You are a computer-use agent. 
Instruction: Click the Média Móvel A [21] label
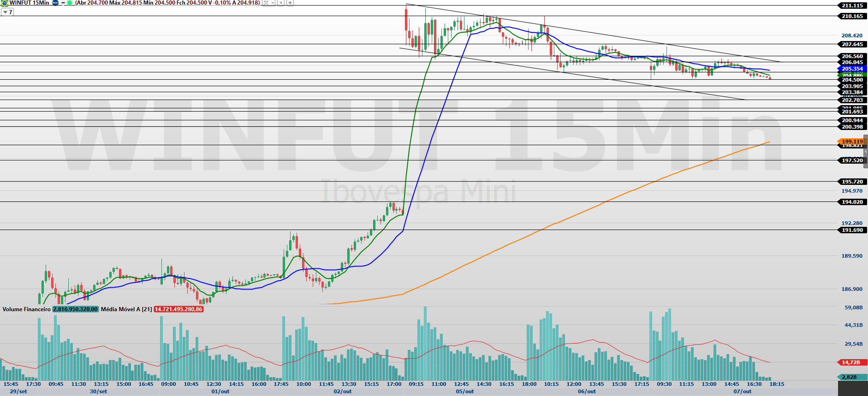click(126, 309)
